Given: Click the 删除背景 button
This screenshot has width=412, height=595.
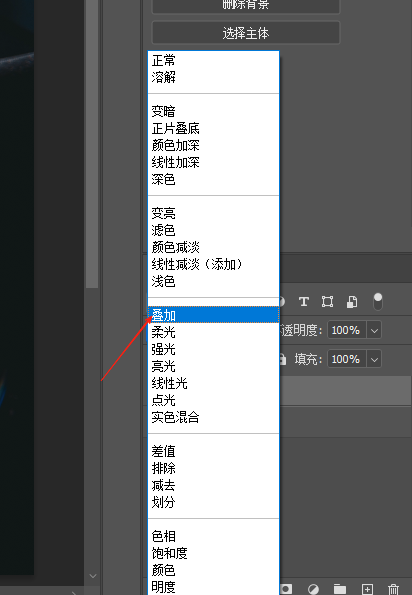Looking at the screenshot, I should 246,5.
